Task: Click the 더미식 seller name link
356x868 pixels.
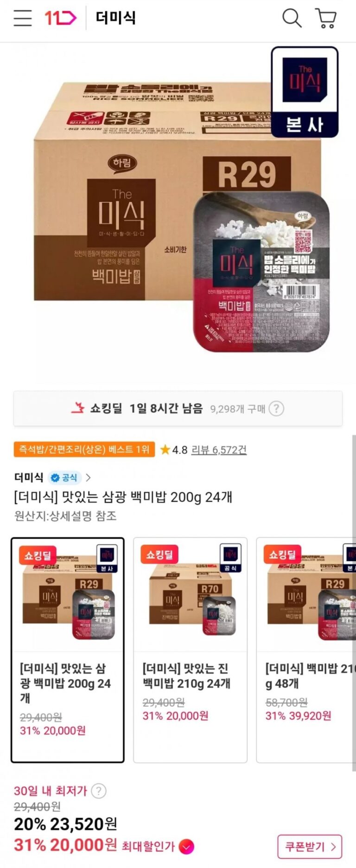Action: [29, 477]
